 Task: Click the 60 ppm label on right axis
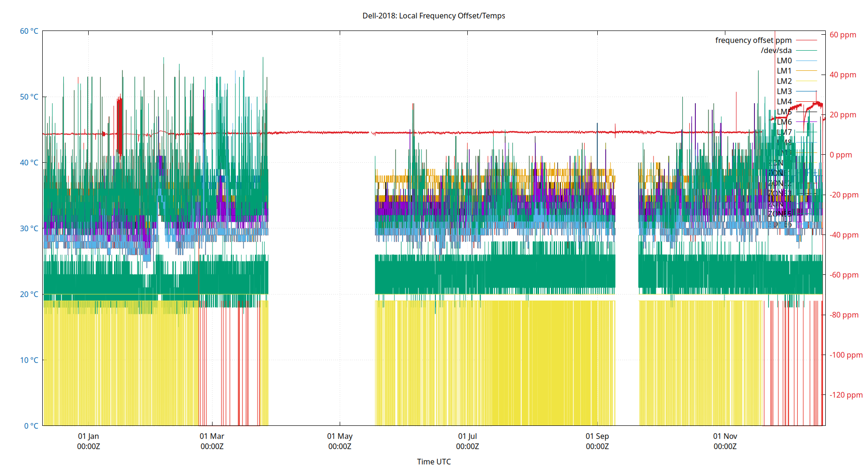843,34
